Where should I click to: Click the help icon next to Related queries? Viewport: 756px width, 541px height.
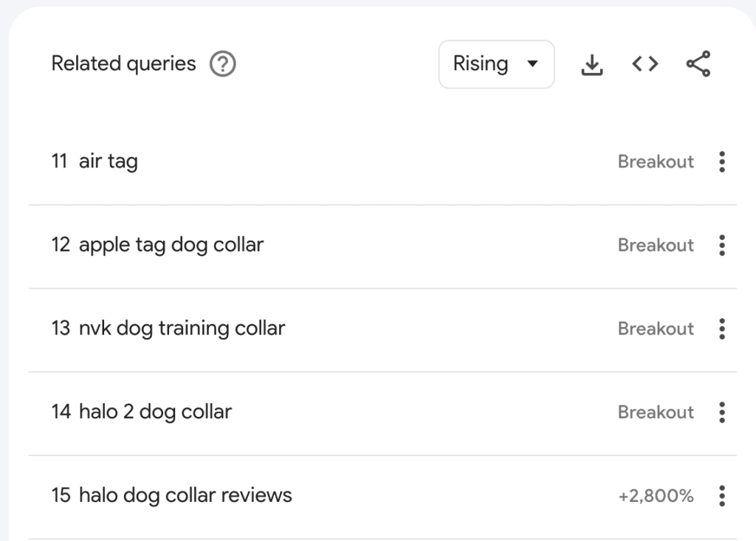point(221,64)
